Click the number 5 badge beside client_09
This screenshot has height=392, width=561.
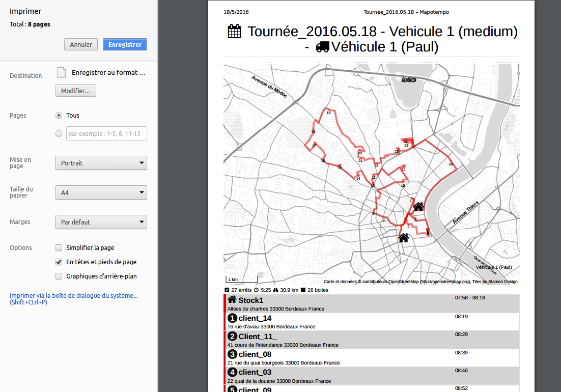tap(232, 389)
